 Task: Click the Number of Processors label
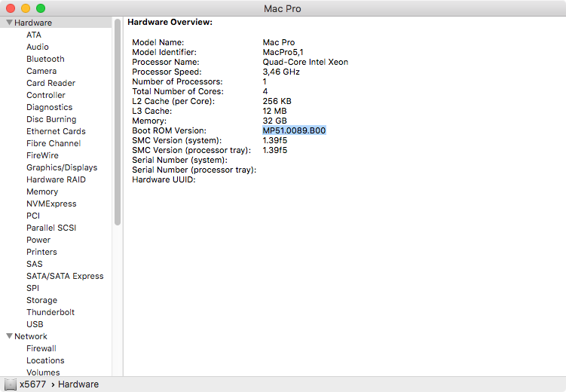pyautogui.click(x=177, y=81)
